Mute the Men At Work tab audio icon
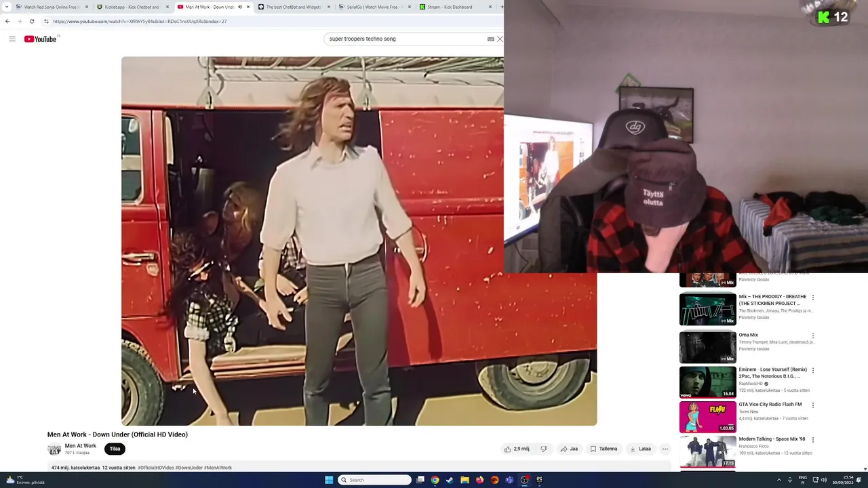The height and width of the screenshot is (488, 868). click(x=239, y=7)
